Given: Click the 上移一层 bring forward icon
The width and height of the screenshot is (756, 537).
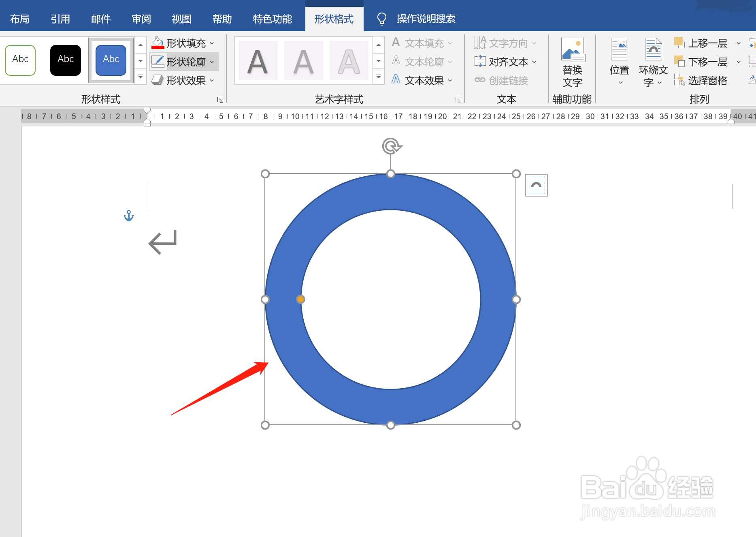Looking at the screenshot, I should [679, 43].
